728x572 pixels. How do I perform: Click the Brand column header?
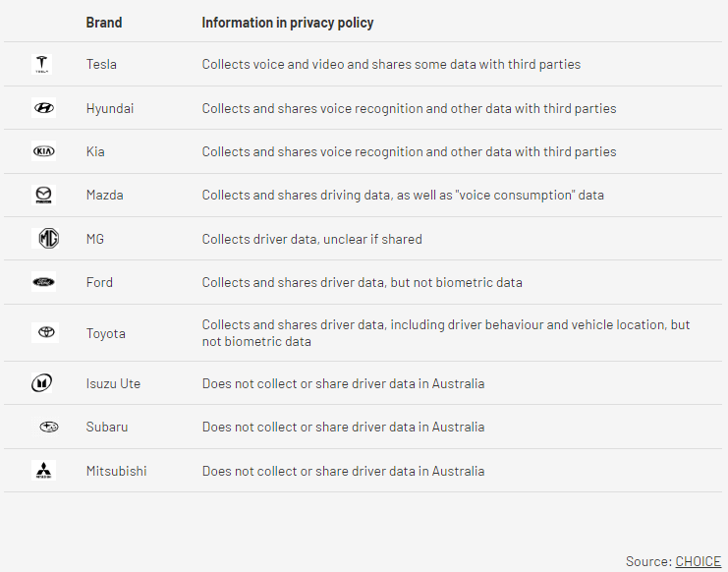[x=104, y=23]
